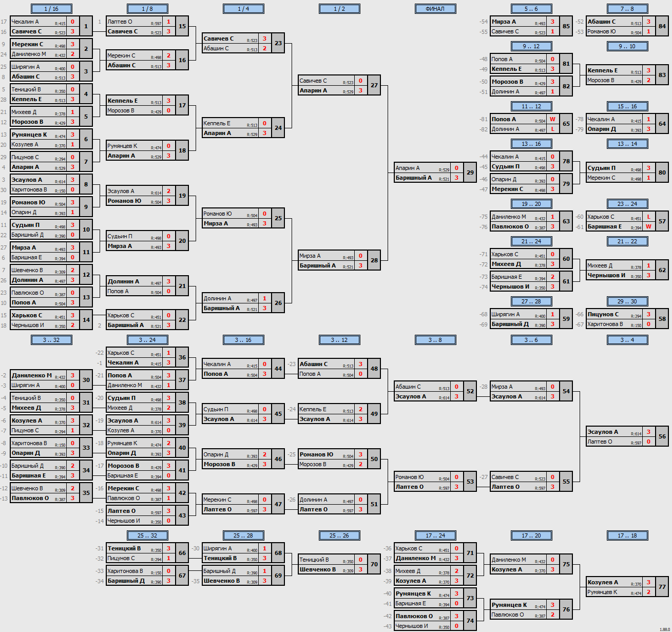Click the "1 / 8" round header
Screen dimensions: 672x632
[147, 9]
